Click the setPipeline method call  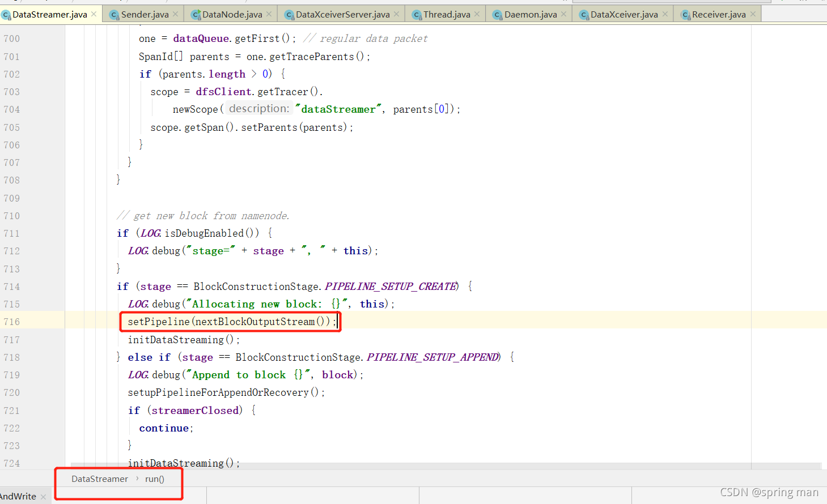tap(159, 322)
